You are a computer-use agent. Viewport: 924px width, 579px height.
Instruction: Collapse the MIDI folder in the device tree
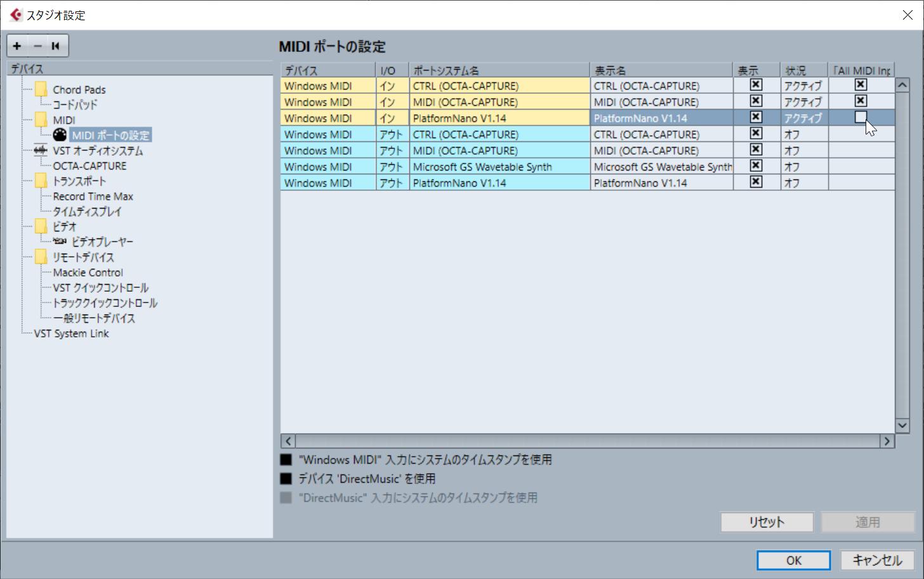point(40,119)
